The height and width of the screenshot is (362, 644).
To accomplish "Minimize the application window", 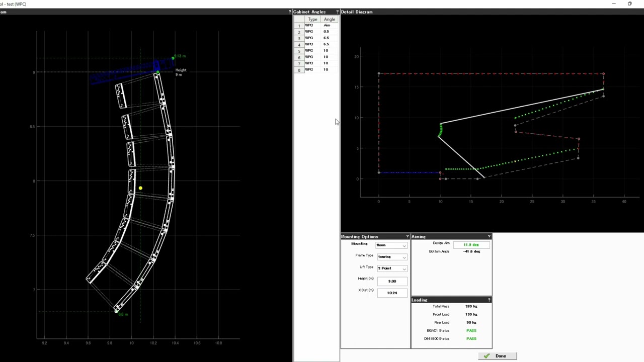I will click(614, 4).
